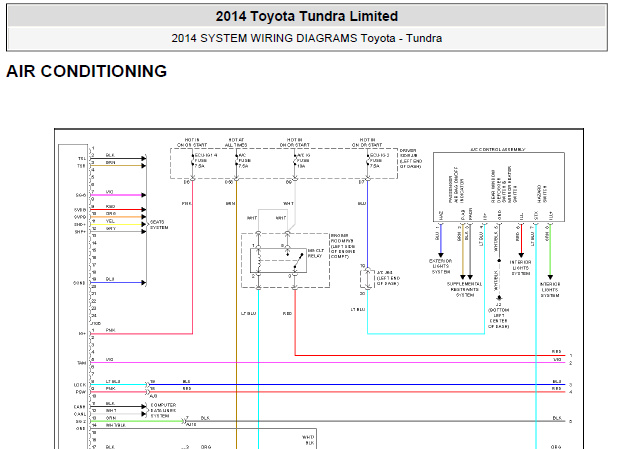This screenshot has width=621, height=449.
Task: Click the 'HOT AT ALL TIMES' label
Action: (x=236, y=143)
